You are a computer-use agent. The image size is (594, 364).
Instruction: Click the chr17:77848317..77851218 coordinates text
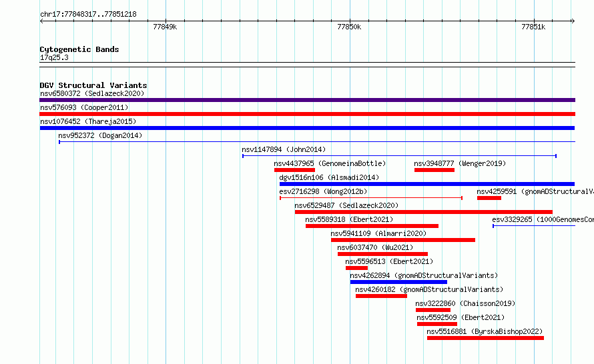(88, 15)
